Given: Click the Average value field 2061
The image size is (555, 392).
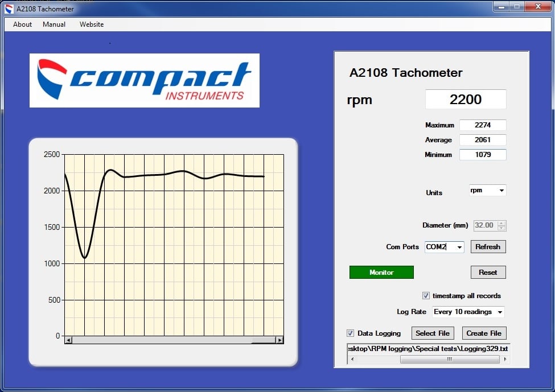Looking at the screenshot, I should pos(483,140).
